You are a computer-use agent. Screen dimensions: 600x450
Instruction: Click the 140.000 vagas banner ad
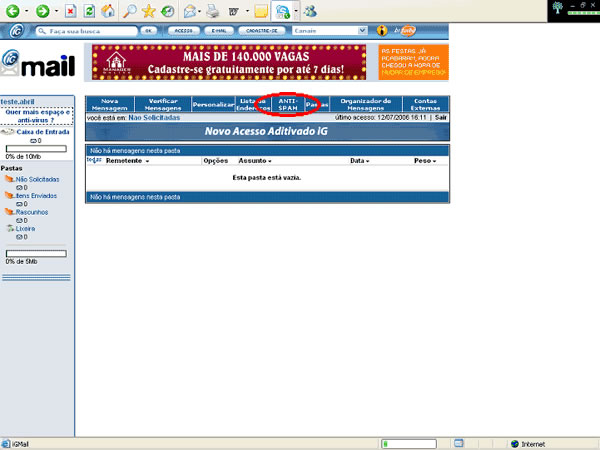coord(231,62)
